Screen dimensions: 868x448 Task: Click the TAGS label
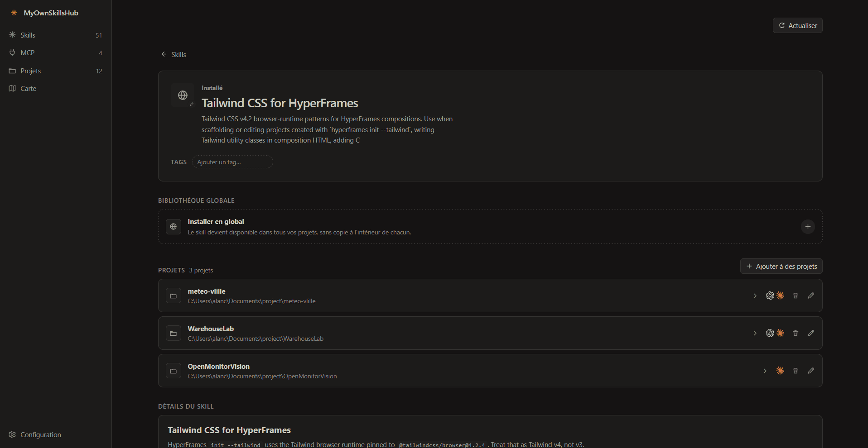click(178, 162)
